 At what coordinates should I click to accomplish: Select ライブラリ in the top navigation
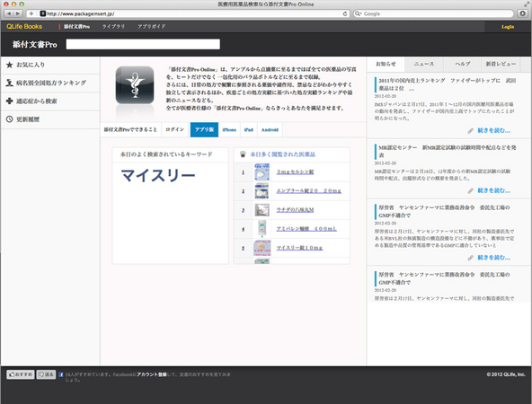(x=113, y=26)
